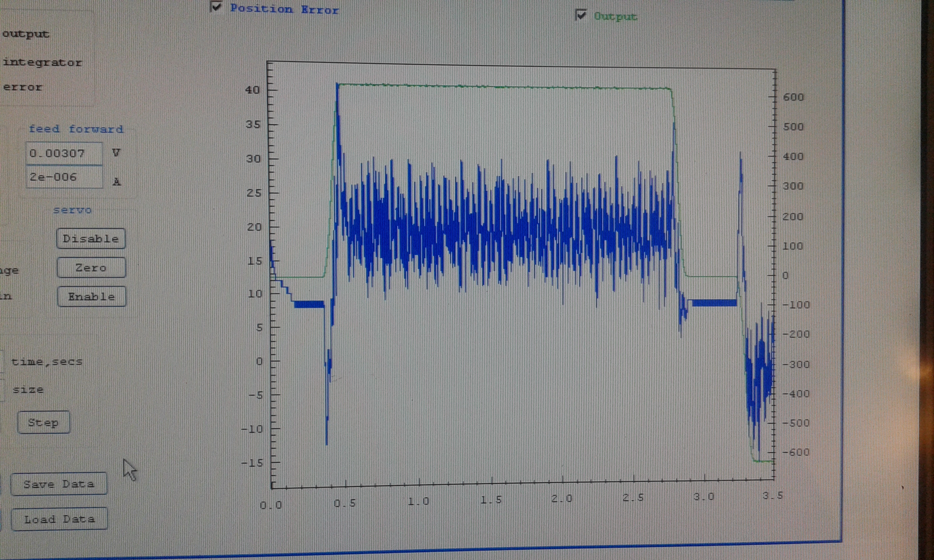Click the blue Position Error label

click(284, 9)
